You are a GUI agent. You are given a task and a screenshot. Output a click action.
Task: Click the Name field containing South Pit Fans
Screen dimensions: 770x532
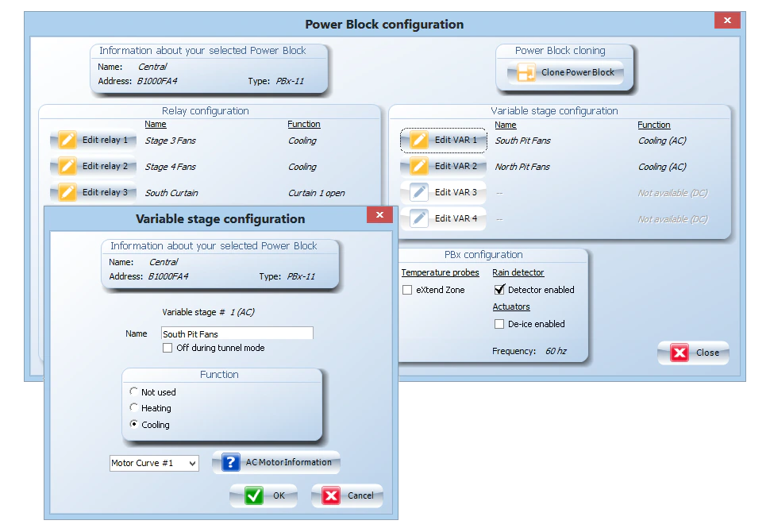[x=237, y=334]
